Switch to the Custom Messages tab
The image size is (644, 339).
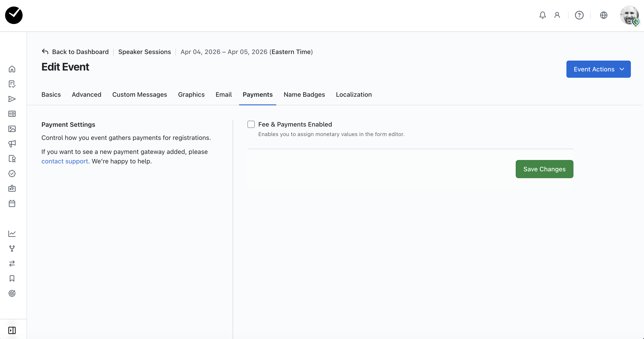pyautogui.click(x=140, y=94)
